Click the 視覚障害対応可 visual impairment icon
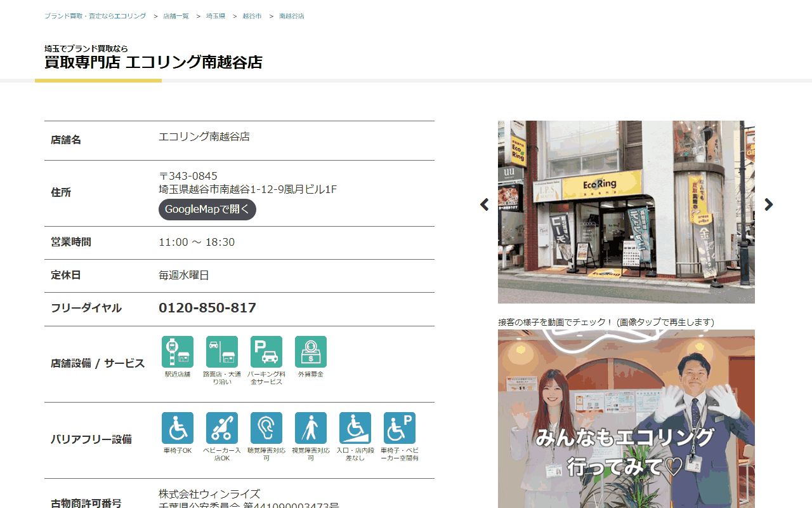Image resolution: width=812 pixels, height=508 pixels. click(x=311, y=428)
